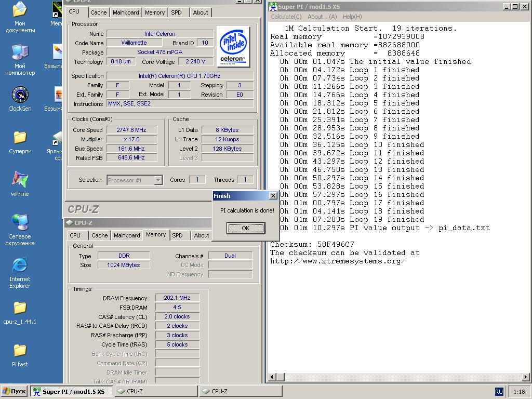Image resolution: width=532 pixels, height=399 pixels.
Task: Select the Memory tab in upper CPU-Z
Action: pos(155,12)
